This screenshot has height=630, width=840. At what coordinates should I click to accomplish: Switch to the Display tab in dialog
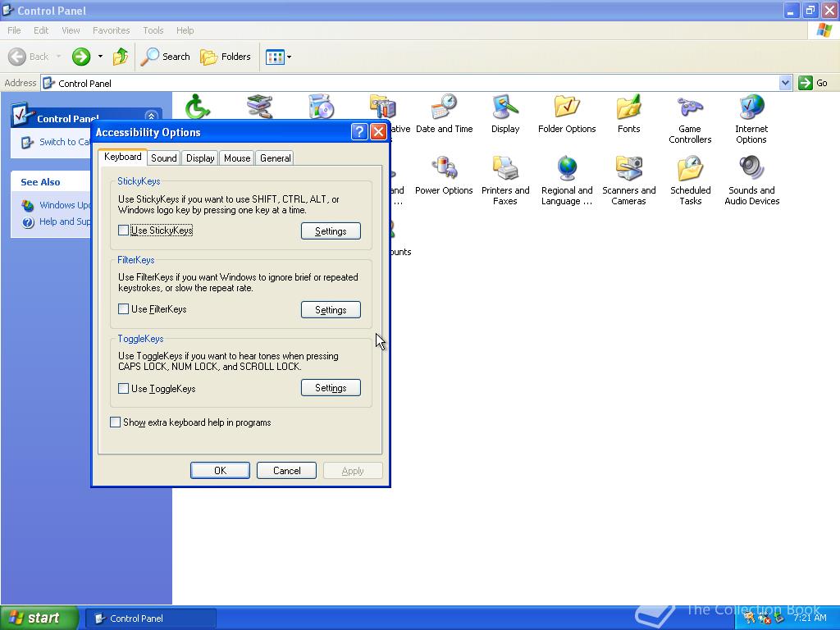click(200, 158)
